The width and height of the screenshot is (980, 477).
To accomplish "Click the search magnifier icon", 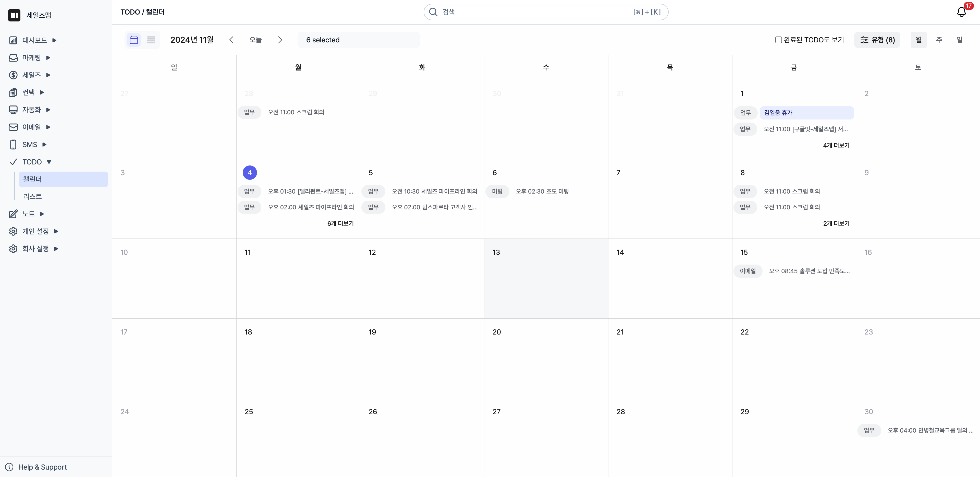I will [x=433, y=12].
